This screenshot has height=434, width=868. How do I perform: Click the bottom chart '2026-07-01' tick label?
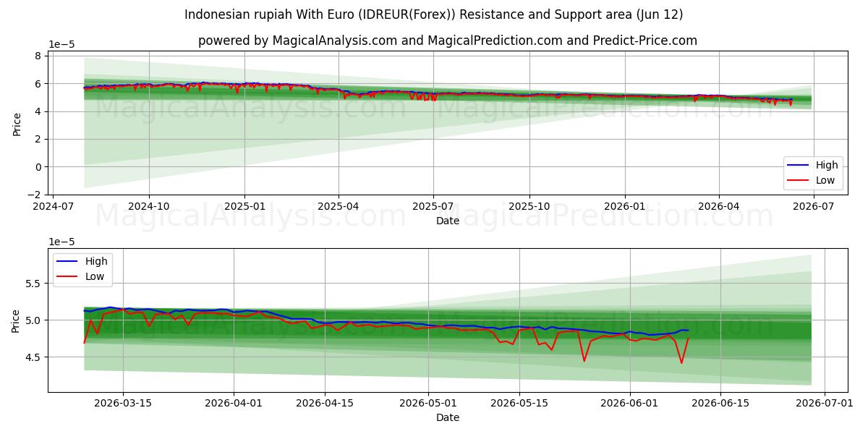pyautogui.click(x=826, y=404)
